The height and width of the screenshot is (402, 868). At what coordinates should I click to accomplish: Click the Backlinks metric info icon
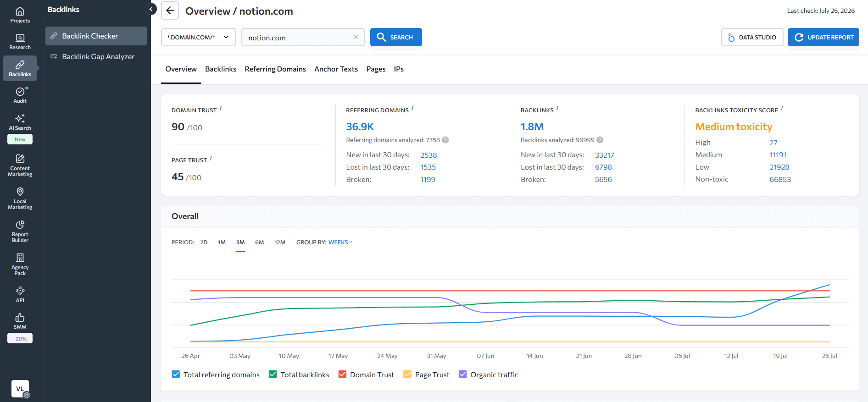pos(557,109)
